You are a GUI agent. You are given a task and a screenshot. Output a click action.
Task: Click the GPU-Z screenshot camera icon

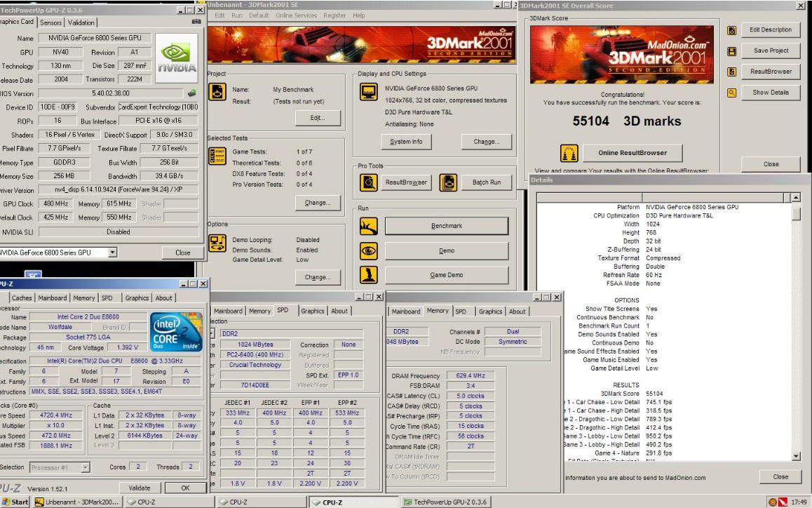pyautogui.click(x=196, y=22)
